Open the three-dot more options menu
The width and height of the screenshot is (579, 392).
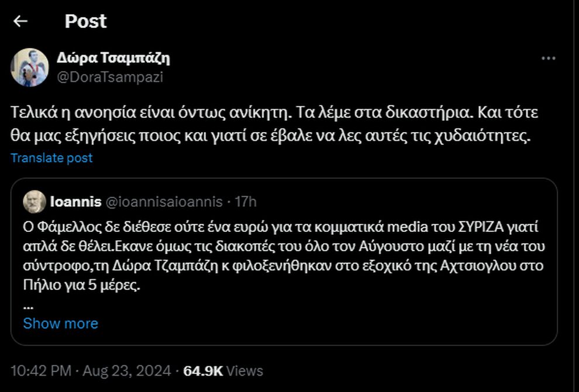click(548, 58)
